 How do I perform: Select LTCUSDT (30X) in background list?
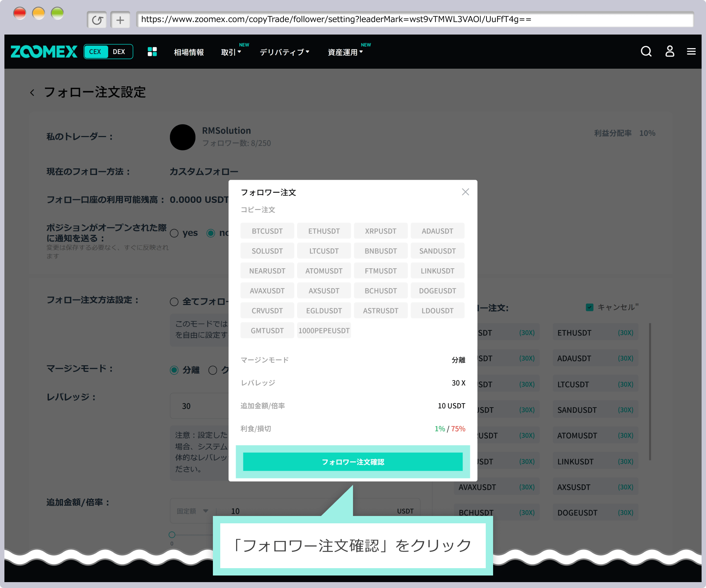595,384
